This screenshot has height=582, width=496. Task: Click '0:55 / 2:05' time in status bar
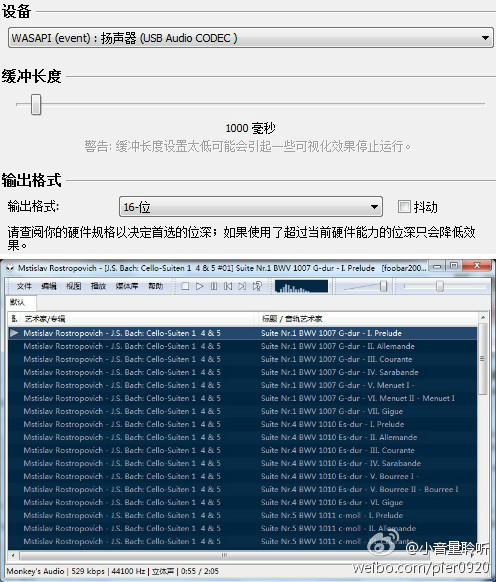[200, 571]
